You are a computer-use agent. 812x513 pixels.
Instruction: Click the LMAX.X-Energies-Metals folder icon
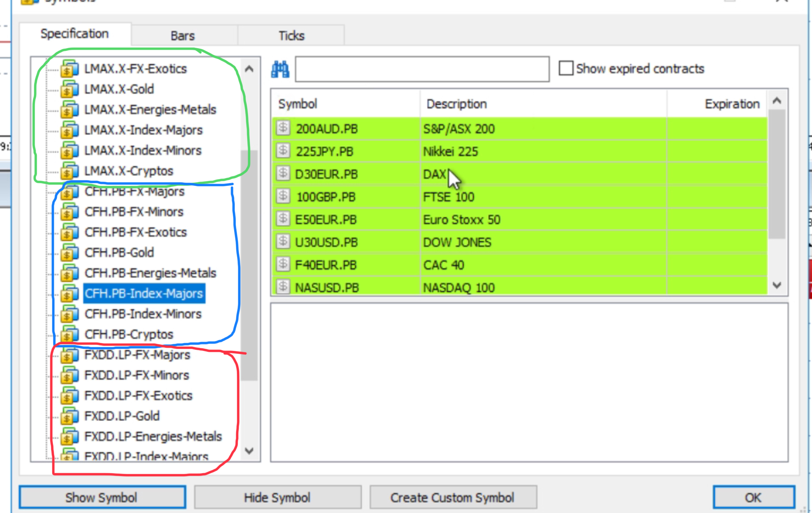click(x=69, y=110)
